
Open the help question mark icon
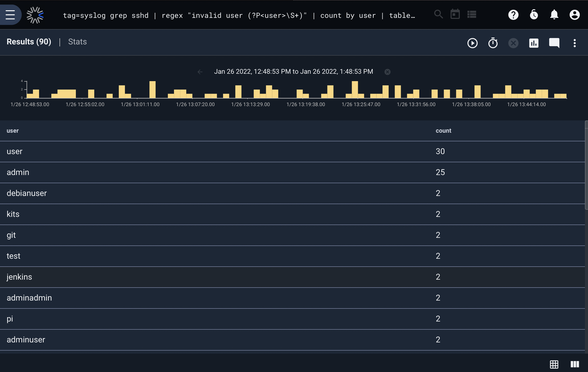(x=513, y=15)
